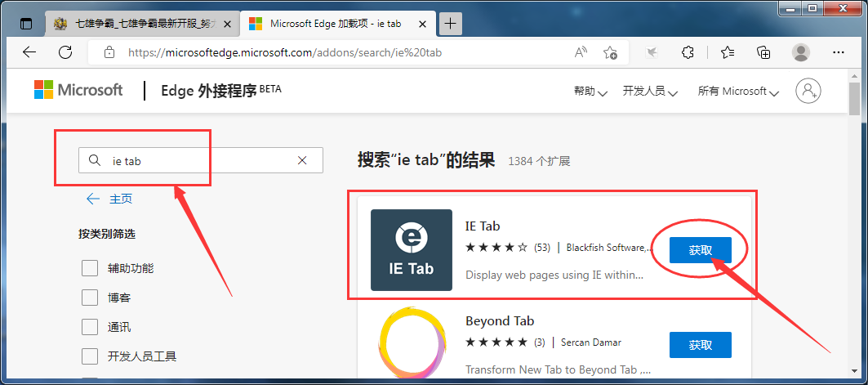This screenshot has width=868, height=385.
Task: Click Blackfish Software publisher text
Action: pos(609,248)
